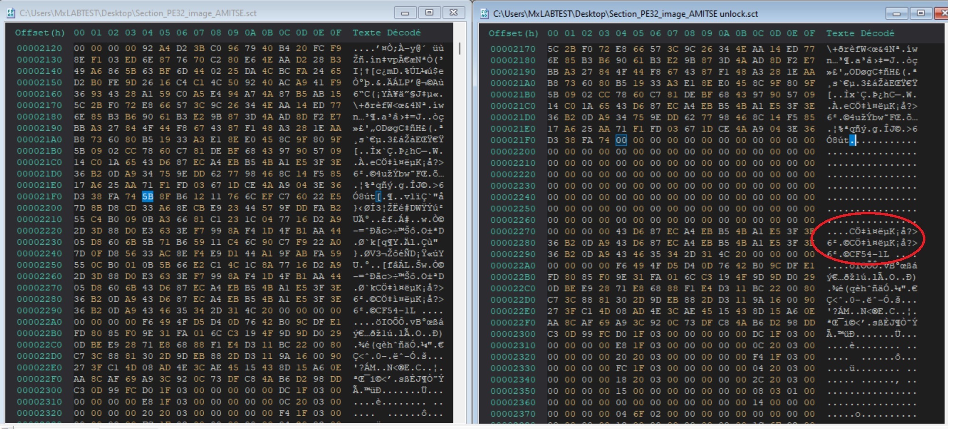The width and height of the screenshot is (980, 429).
Task: Select offset 00002120 in the left window
Action: tap(39, 48)
